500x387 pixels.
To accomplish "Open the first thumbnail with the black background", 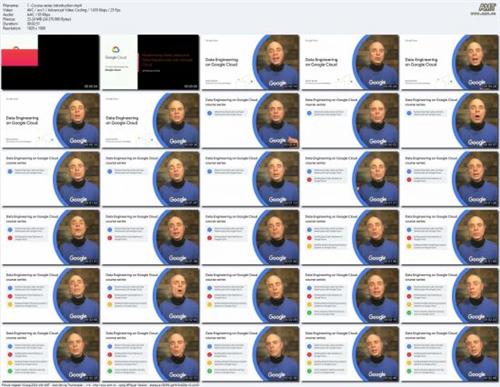I will coord(50,62).
